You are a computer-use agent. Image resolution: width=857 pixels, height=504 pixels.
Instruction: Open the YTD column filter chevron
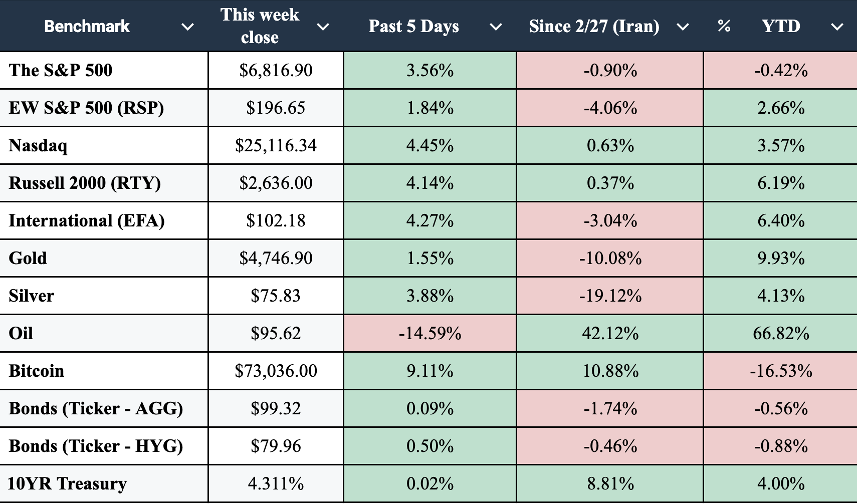tap(837, 27)
